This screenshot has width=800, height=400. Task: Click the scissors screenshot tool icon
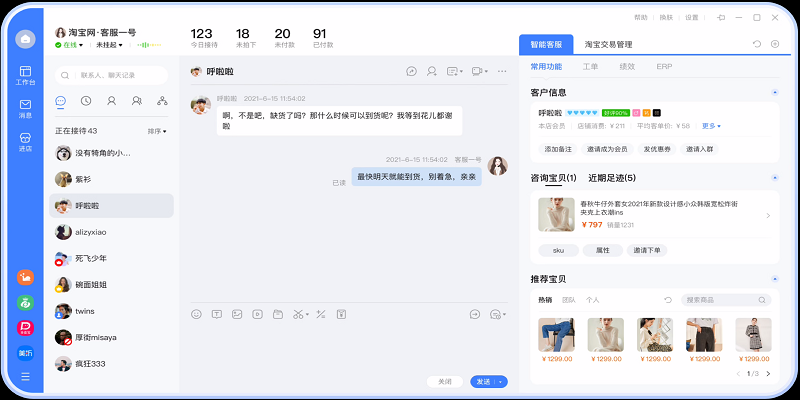click(298, 314)
